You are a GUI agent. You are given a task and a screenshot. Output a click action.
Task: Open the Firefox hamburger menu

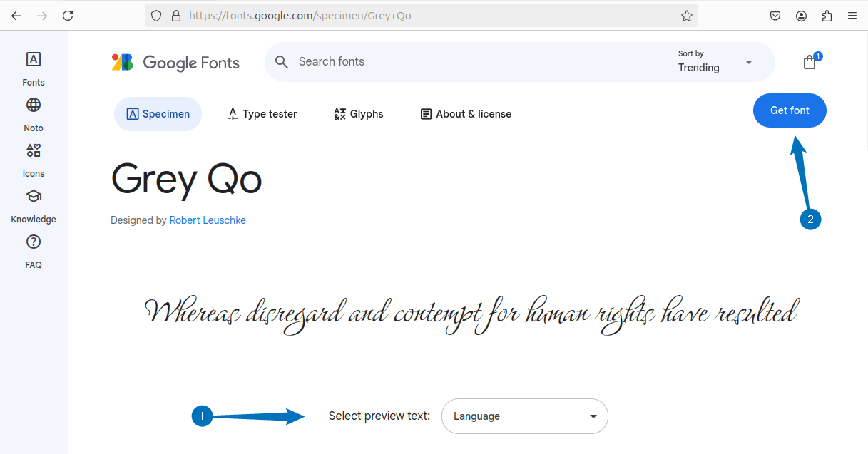click(852, 15)
